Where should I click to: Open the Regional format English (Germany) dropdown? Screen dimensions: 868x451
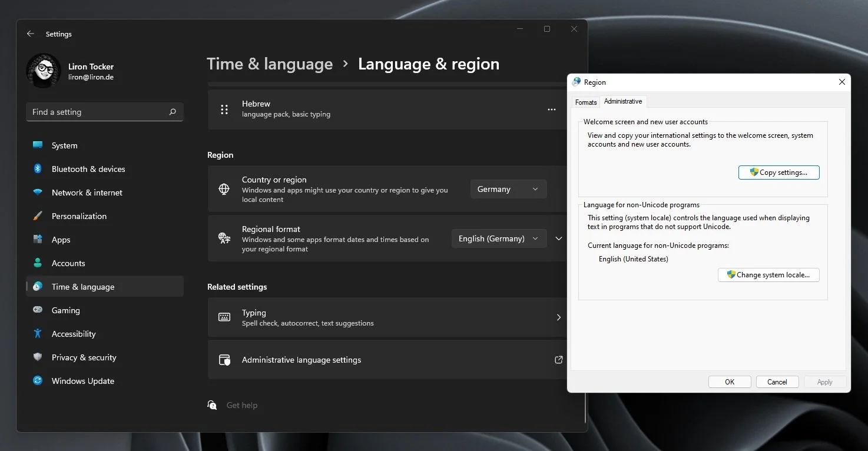tap(499, 238)
